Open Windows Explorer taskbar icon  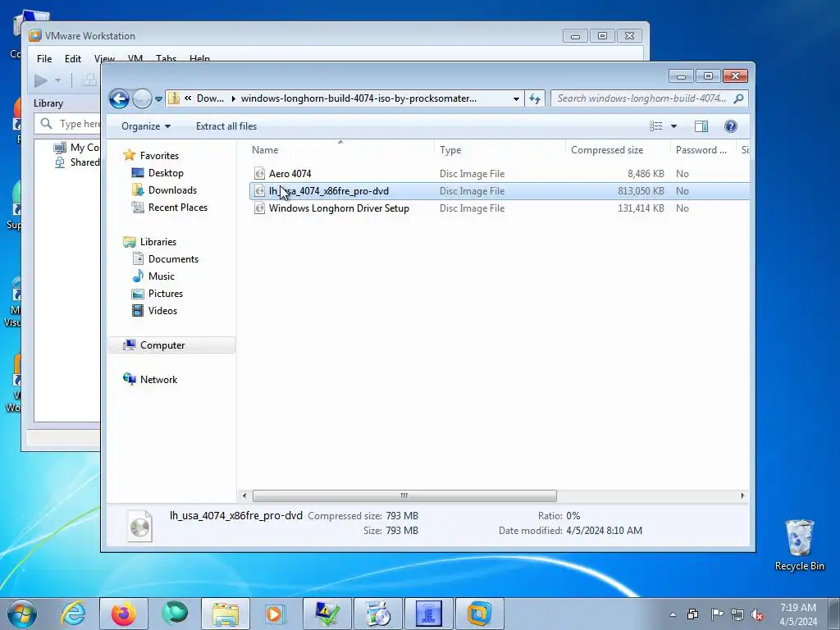(225, 614)
